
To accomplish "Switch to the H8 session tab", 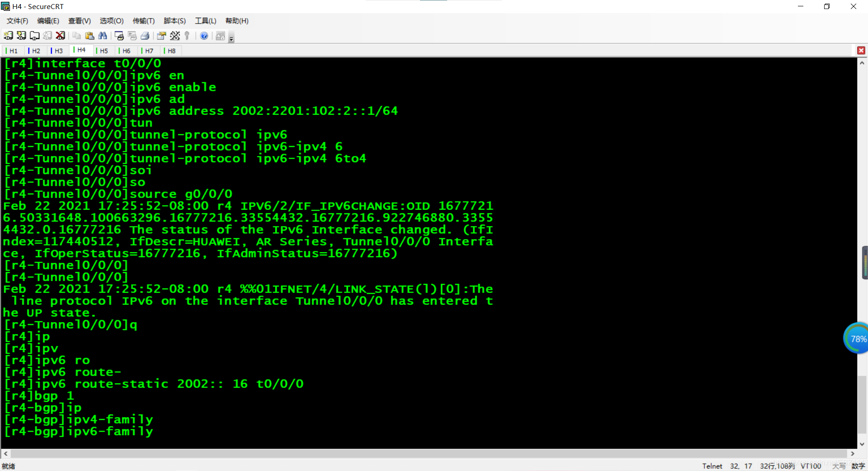I will (x=171, y=51).
